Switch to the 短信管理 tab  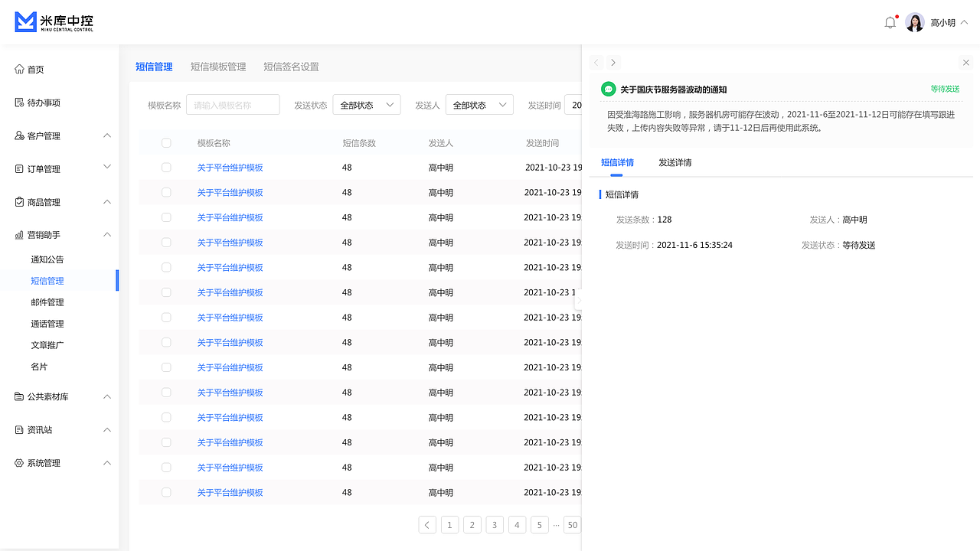click(x=154, y=67)
